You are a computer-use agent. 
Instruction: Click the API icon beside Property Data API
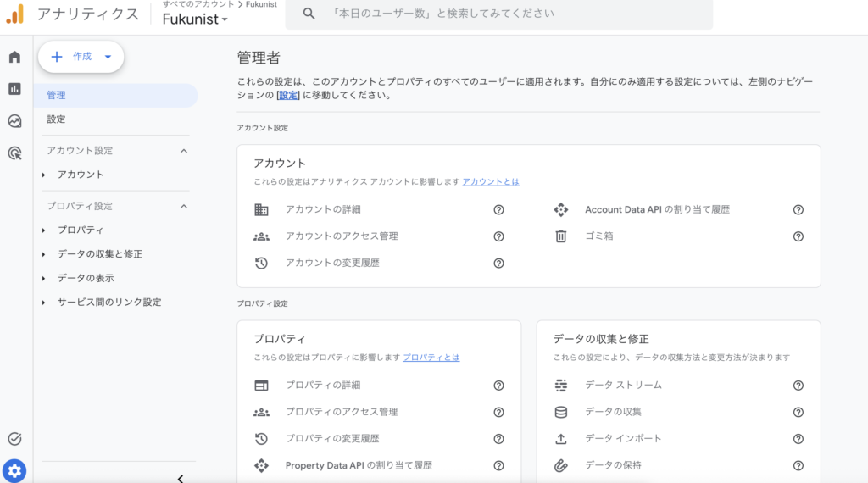tap(261, 465)
